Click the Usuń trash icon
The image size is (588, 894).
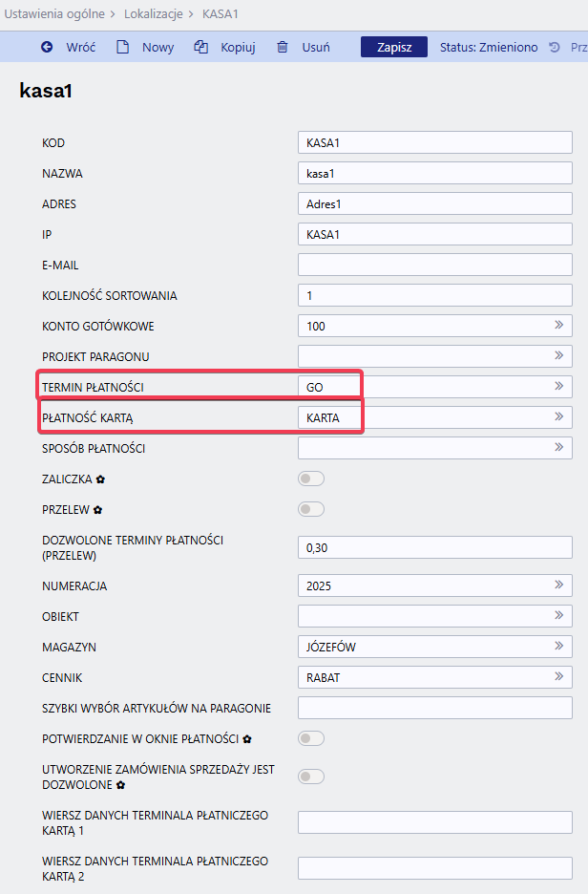coord(283,47)
